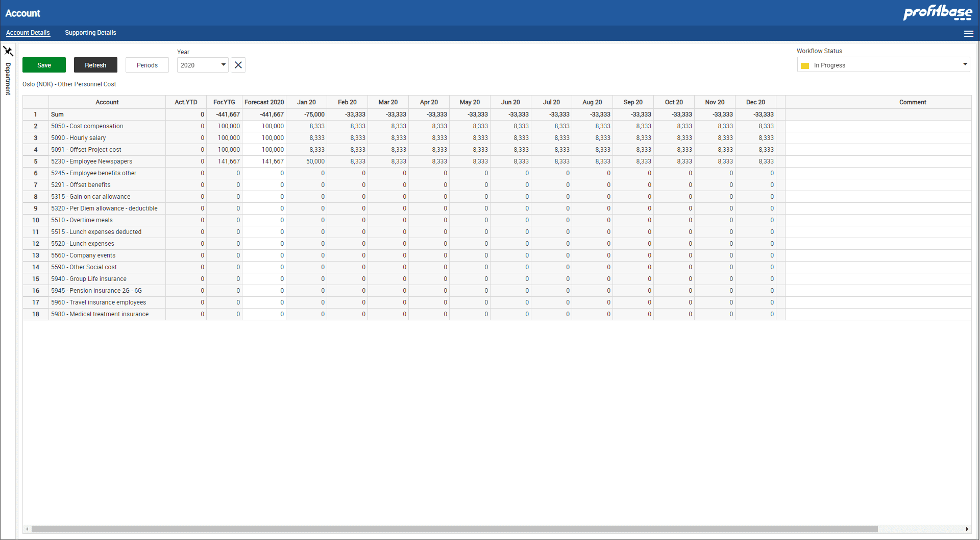Select the Account Details tab
The width and height of the screenshot is (980, 540).
[x=28, y=33]
